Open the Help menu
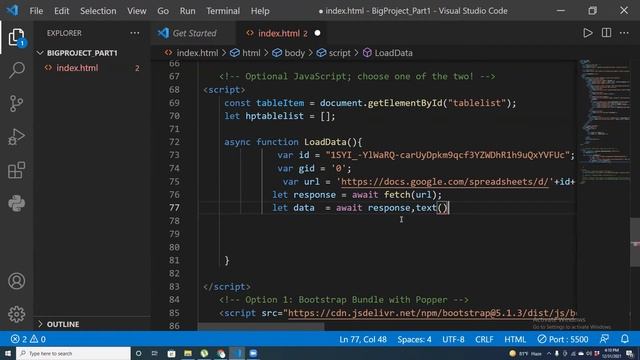Screen dimensions: 640x360 260,11
